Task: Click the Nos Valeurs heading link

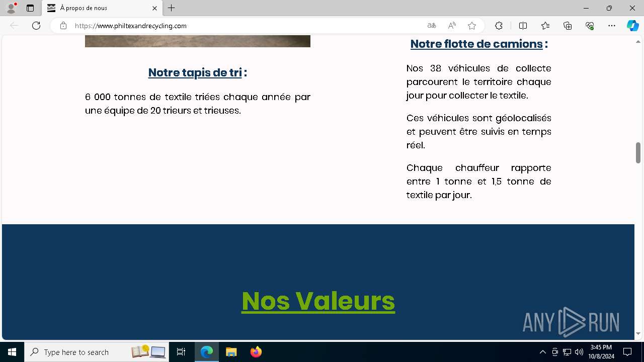Action: pyautogui.click(x=318, y=301)
